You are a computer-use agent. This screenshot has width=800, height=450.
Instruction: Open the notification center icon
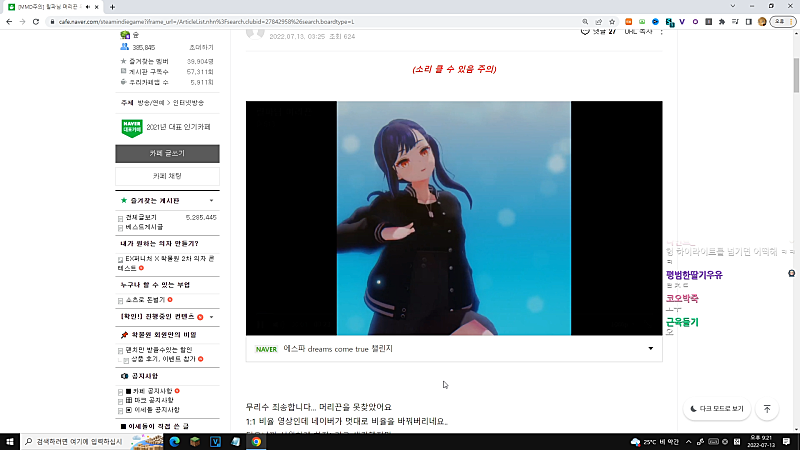tap(786, 442)
